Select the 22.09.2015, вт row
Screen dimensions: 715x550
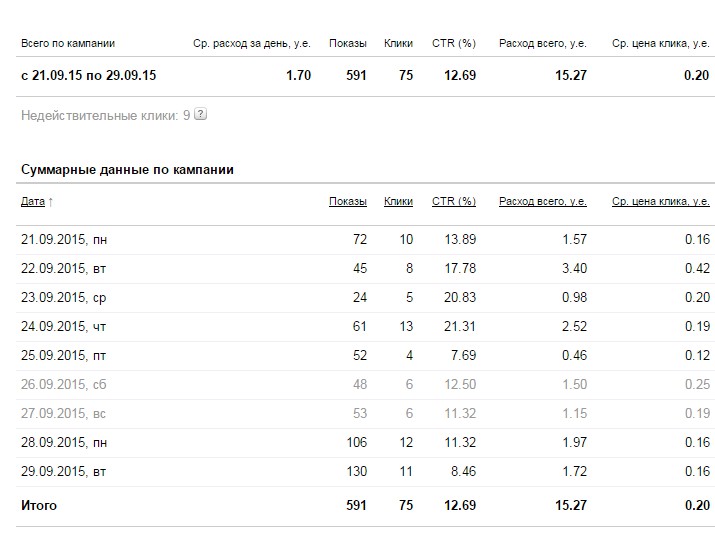(x=365, y=269)
